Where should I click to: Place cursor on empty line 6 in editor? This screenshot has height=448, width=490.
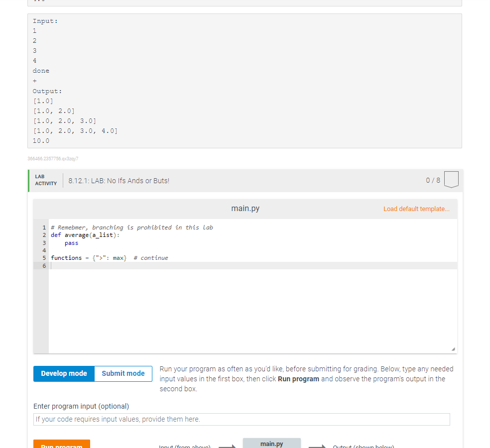tap(252, 266)
